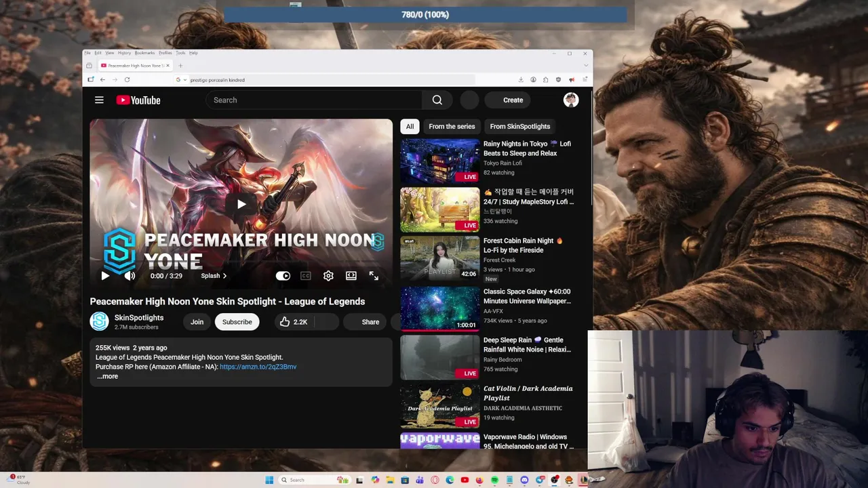Open Classic Space Galaxy video title
The height and width of the screenshot is (488, 868).
coord(528,296)
